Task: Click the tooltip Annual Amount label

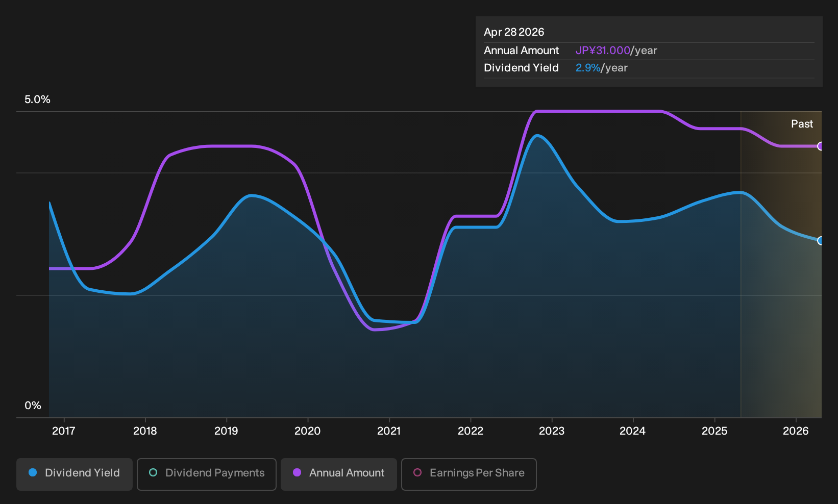Action: 521,51
